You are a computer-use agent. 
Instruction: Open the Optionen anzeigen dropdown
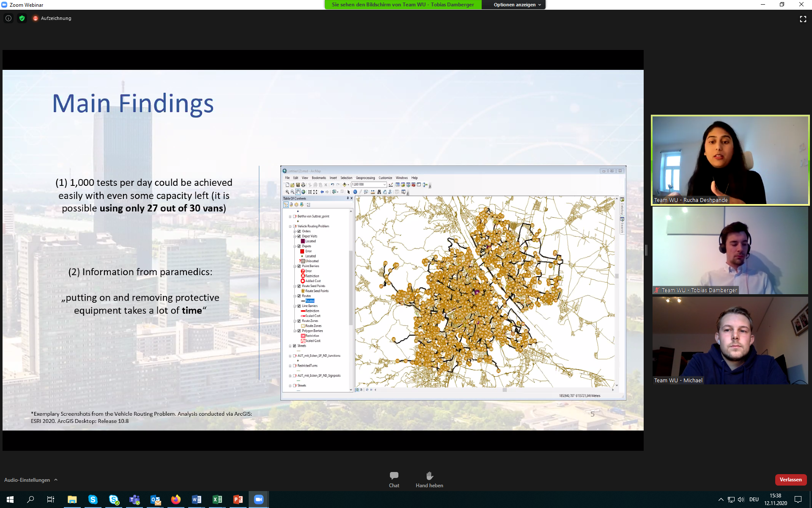pyautogui.click(x=517, y=5)
